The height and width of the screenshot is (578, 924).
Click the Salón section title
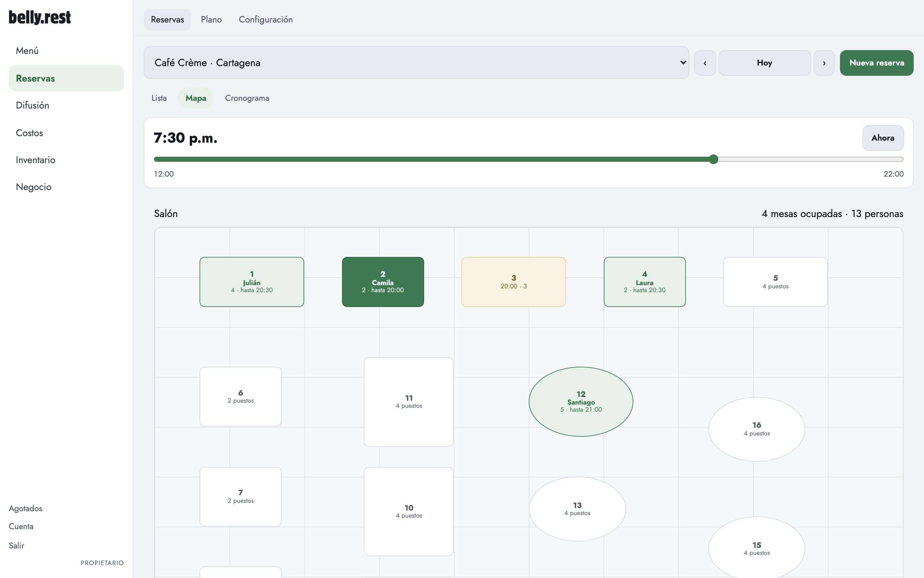pyautogui.click(x=166, y=214)
